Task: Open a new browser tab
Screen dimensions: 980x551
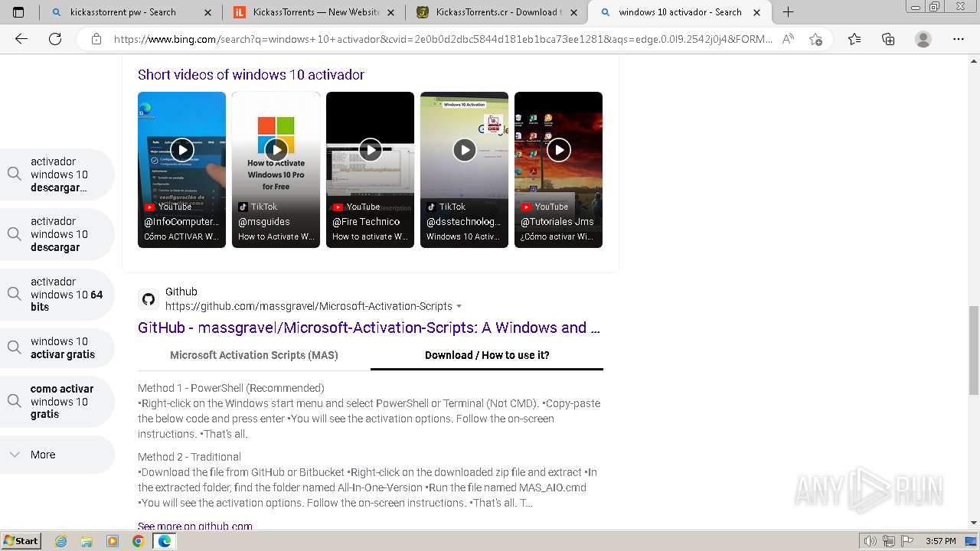Action: [x=788, y=11]
